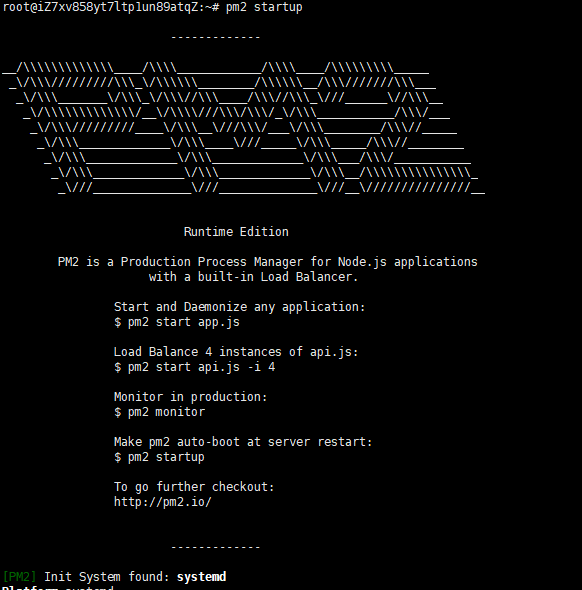Click the '$ pm2 startup' example under auto-boot

tap(160, 457)
